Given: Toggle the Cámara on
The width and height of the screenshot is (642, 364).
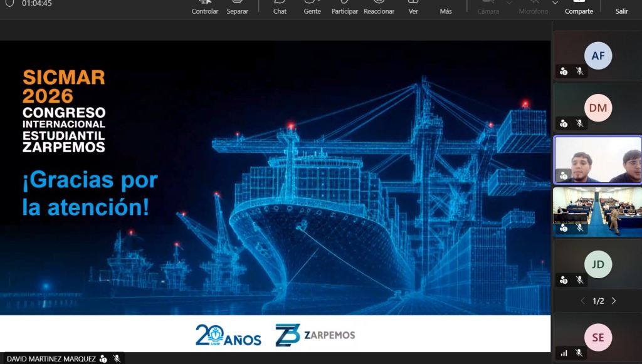Looking at the screenshot, I should (x=488, y=8).
